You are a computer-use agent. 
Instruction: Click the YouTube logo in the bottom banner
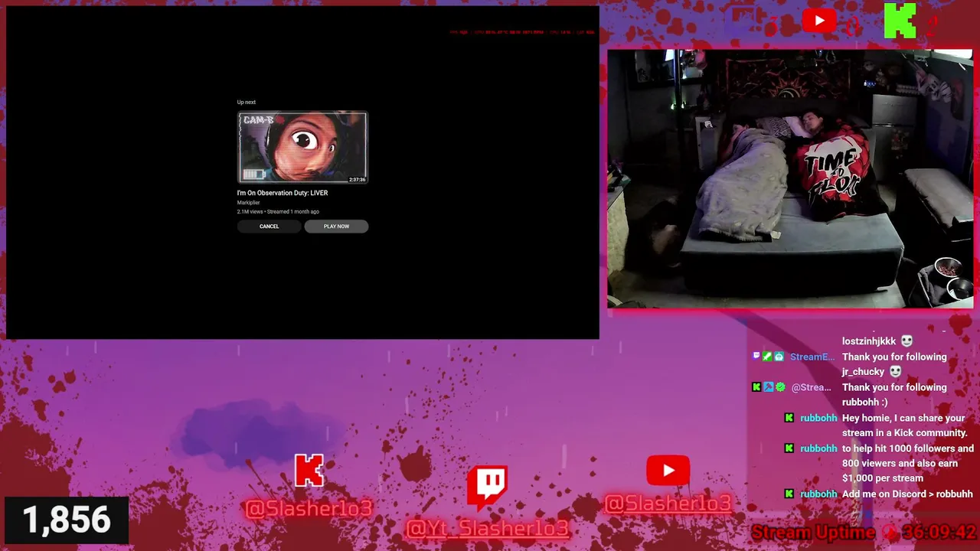668,471
